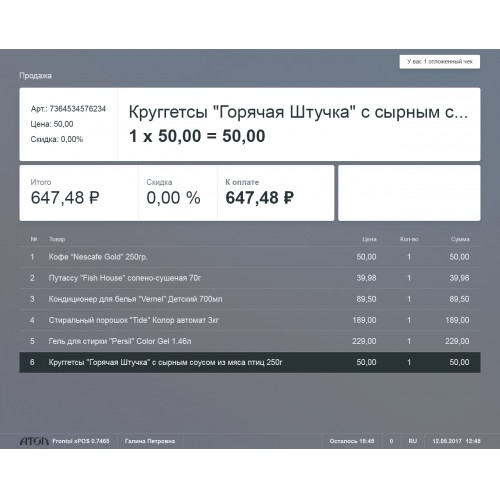
Task: Select row 5 Гель для стирки "Persil"
Action: (x=250, y=341)
